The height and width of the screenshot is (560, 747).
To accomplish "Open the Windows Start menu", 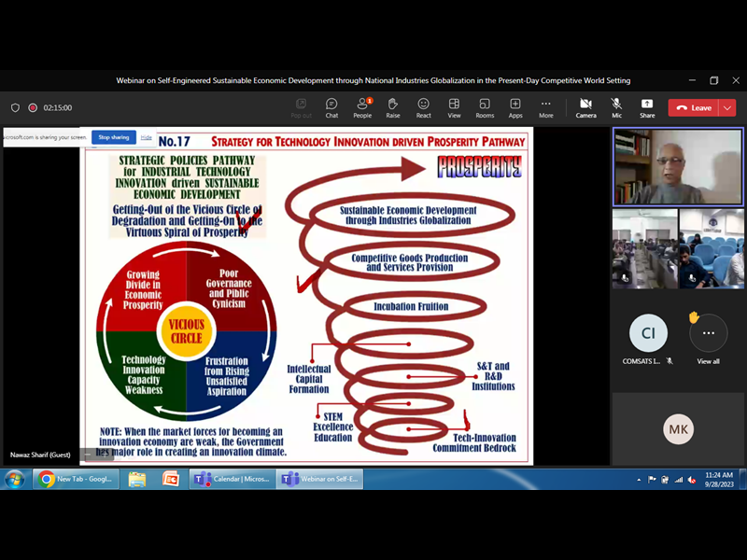I will 15,479.
